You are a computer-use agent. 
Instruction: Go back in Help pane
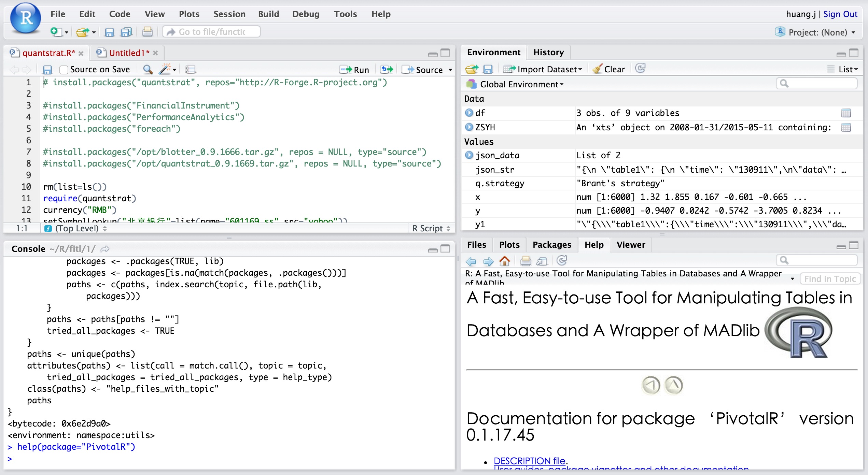pyautogui.click(x=471, y=261)
